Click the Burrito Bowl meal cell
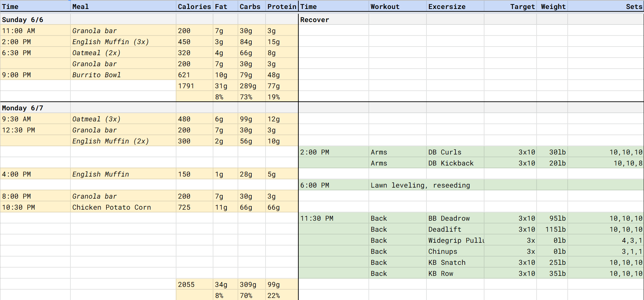The height and width of the screenshot is (300, 644). 123,74
